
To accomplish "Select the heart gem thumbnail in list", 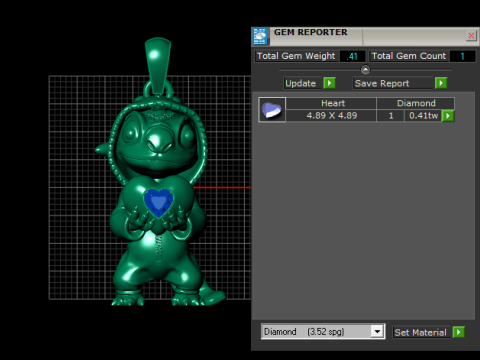I will click(x=272, y=110).
